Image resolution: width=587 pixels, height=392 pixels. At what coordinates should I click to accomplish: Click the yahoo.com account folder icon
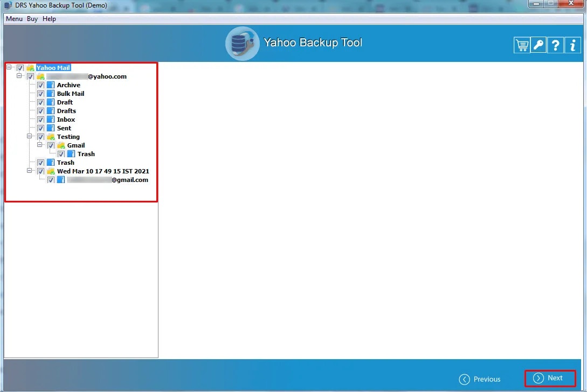(40, 76)
